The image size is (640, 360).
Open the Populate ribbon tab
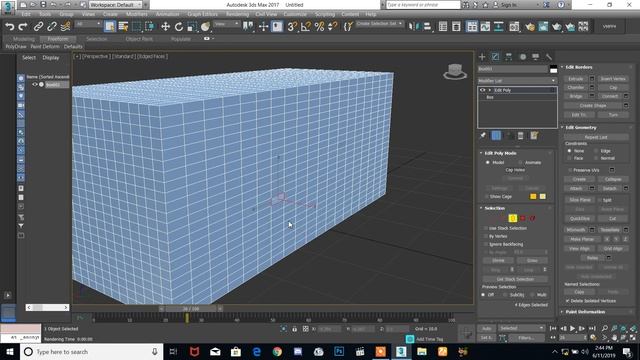(x=181, y=39)
